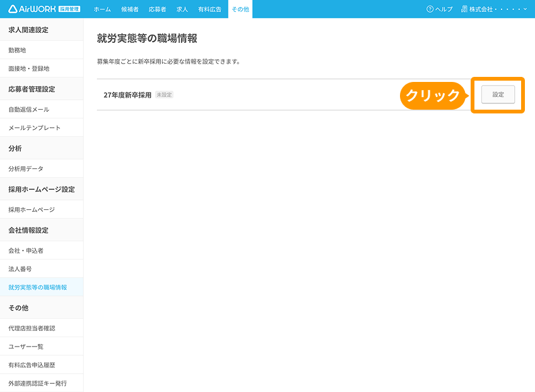Click the company building icon
Image resolution: width=535 pixels, height=392 pixels.
464,9
